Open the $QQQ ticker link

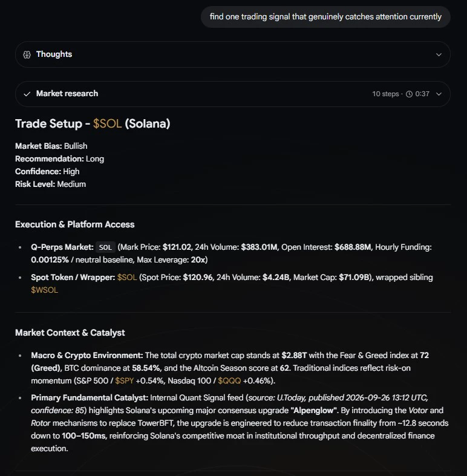[x=229, y=380]
